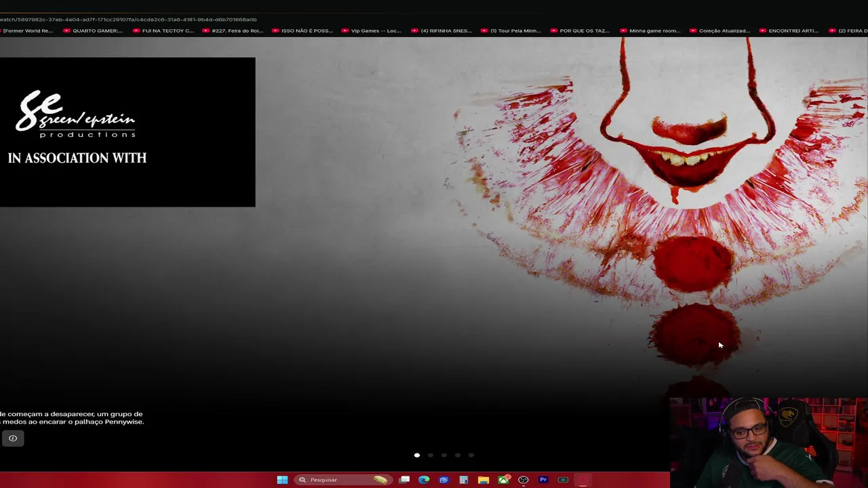The height and width of the screenshot is (488, 868).
Task: Open the '(4) RIFINHA SNES...' bookmark
Action: 441,30
